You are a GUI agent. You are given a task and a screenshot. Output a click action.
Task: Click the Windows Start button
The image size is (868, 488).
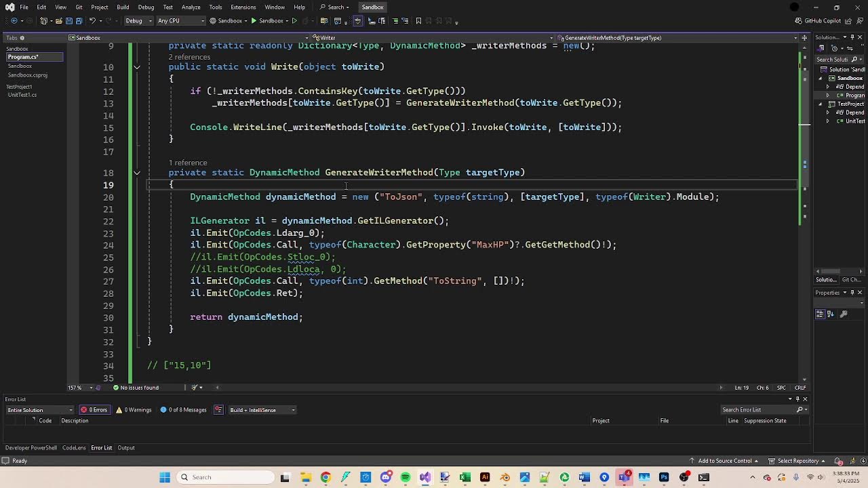click(165, 477)
